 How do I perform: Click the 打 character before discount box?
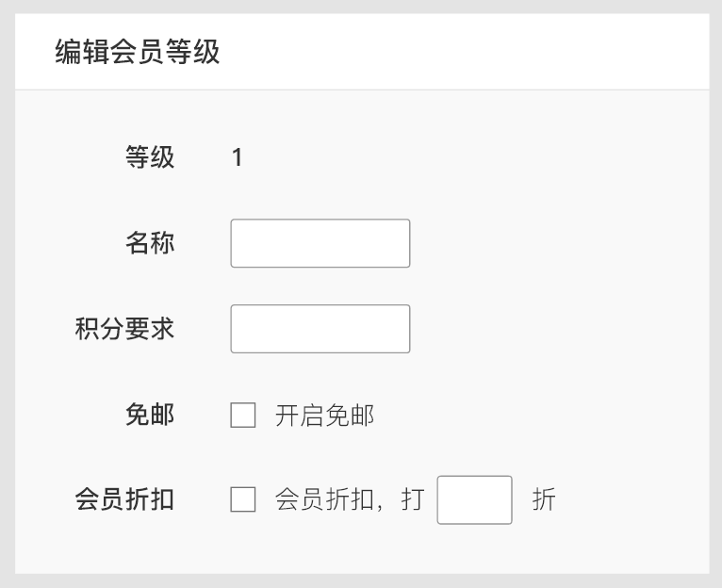413,499
